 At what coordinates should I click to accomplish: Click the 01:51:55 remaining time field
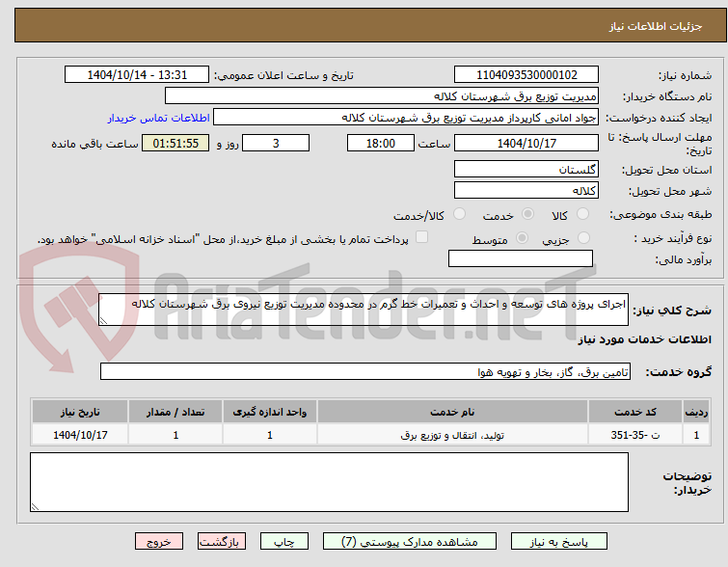point(175,143)
